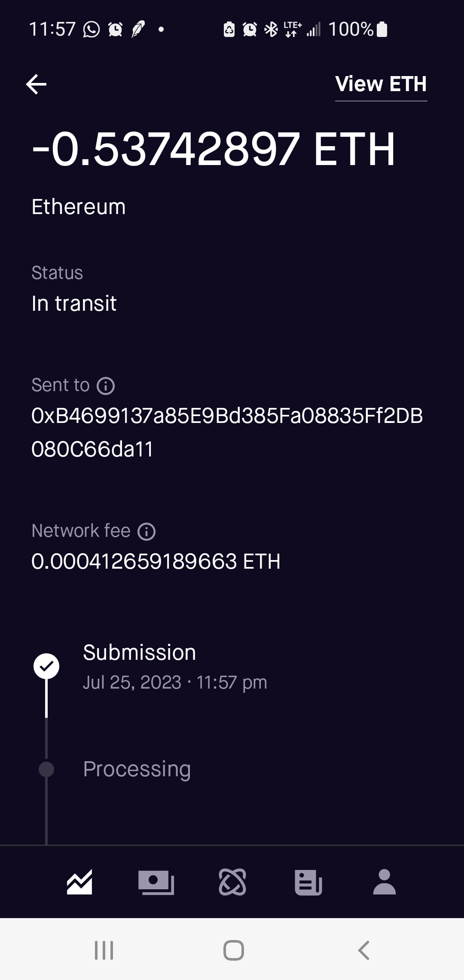
Task: Open the crypto tab icon
Action: pos(232,882)
